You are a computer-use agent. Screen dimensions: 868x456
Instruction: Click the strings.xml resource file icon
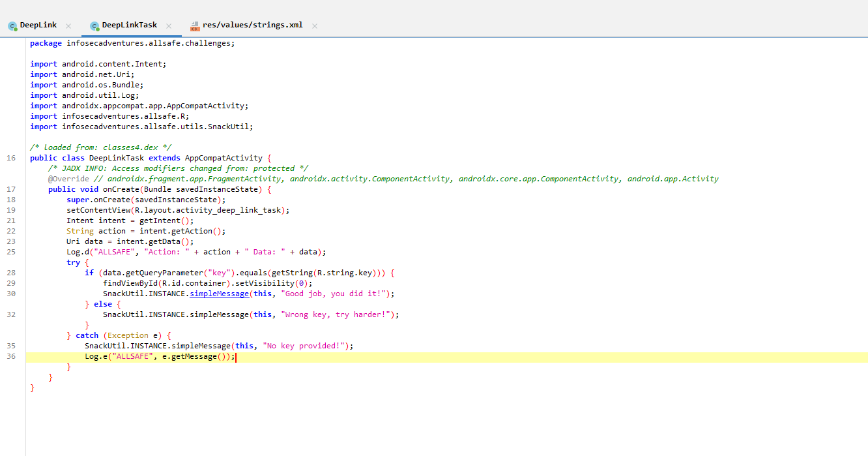pyautogui.click(x=195, y=26)
